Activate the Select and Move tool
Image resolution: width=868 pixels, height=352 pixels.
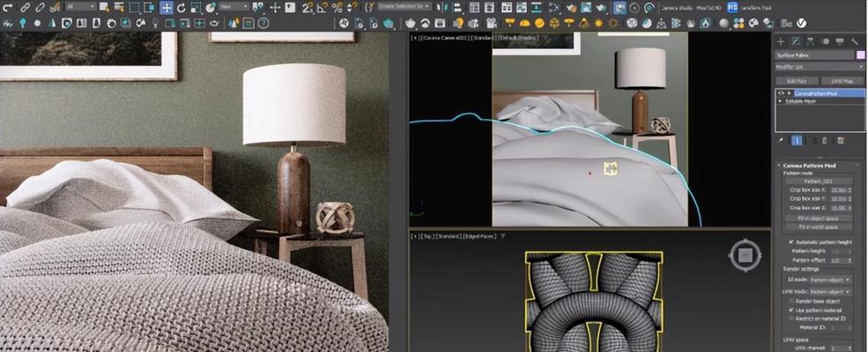point(166,8)
